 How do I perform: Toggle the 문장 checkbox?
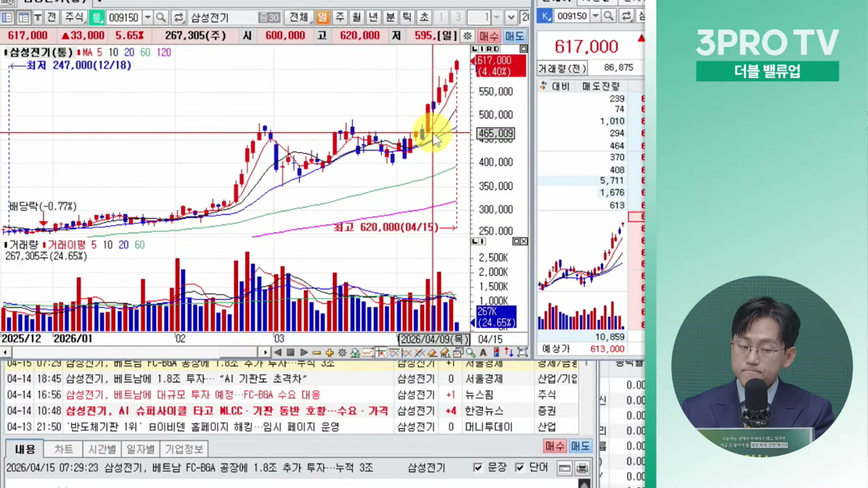click(x=478, y=467)
